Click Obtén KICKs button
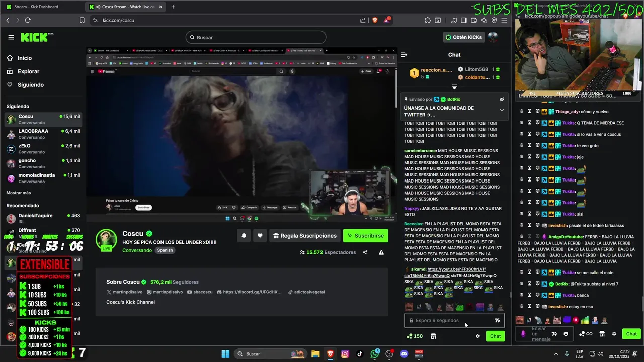 click(463, 37)
